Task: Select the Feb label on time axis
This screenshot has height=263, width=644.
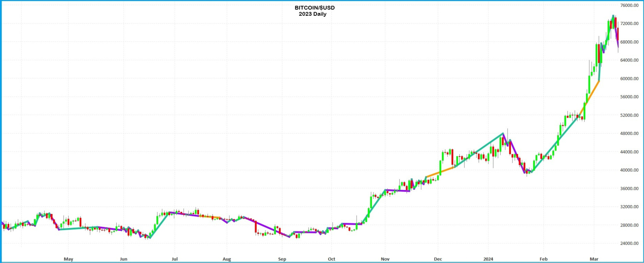Action: [x=543, y=259]
